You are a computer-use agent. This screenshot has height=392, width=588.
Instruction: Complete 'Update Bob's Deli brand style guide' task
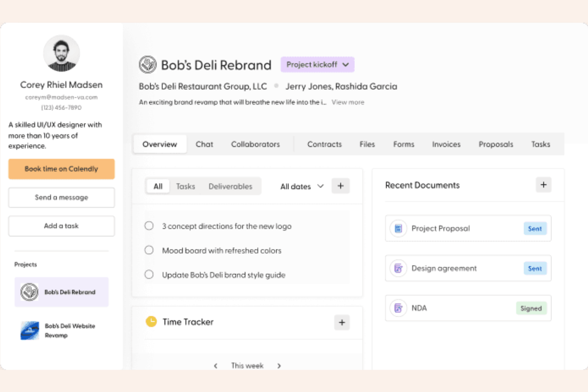(149, 274)
